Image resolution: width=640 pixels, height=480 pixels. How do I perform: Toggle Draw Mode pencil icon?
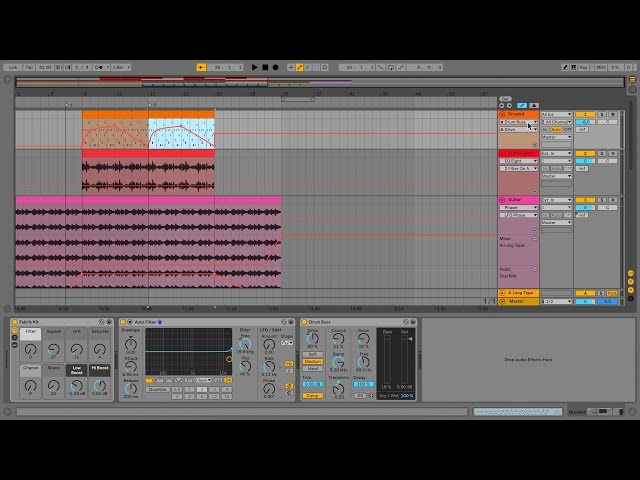pyautogui.click(x=565, y=67)
